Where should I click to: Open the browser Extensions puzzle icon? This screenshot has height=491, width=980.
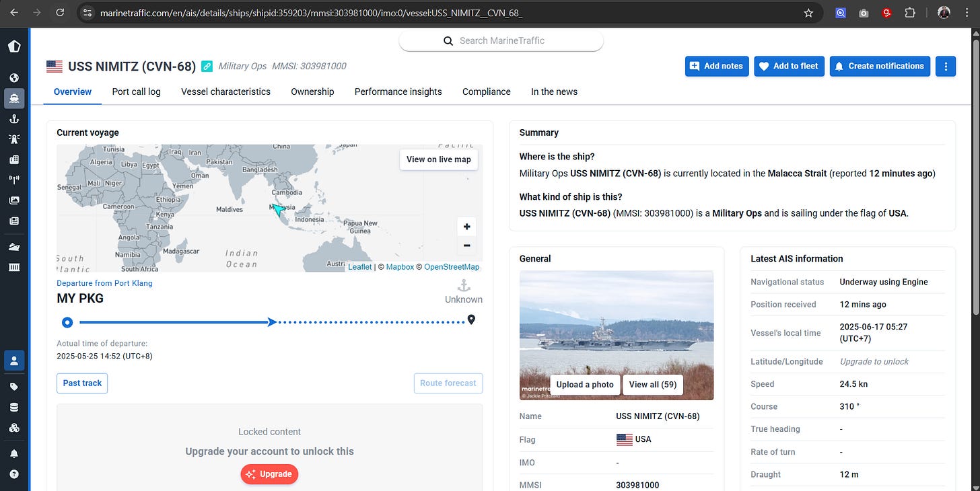click(910, 13)
